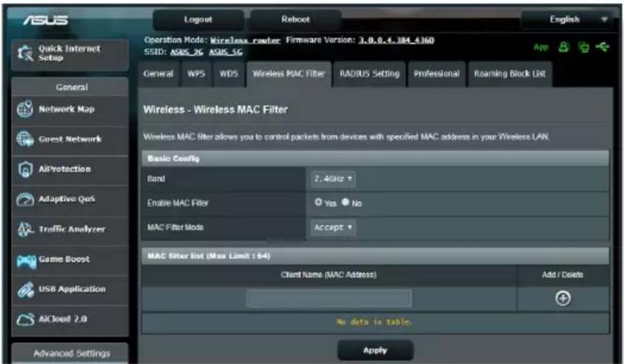Select the Wireless MAC Filter tab
This screenshot has width=624, height=364.
(x=289, y=74)
